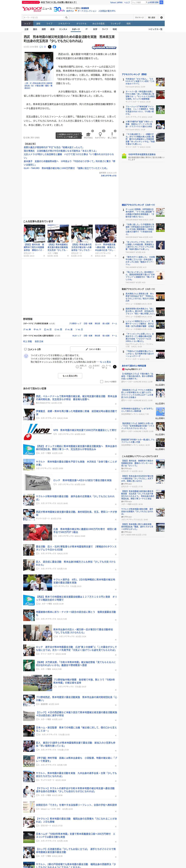Share the article on X
The width and height of the screenshot is (186, 868).
pos(50,47)
